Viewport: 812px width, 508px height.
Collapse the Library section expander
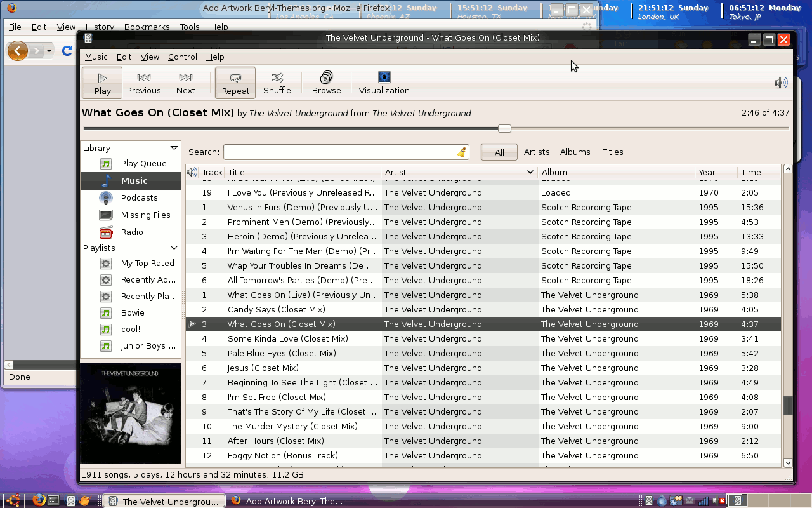(x=174, y=148)
